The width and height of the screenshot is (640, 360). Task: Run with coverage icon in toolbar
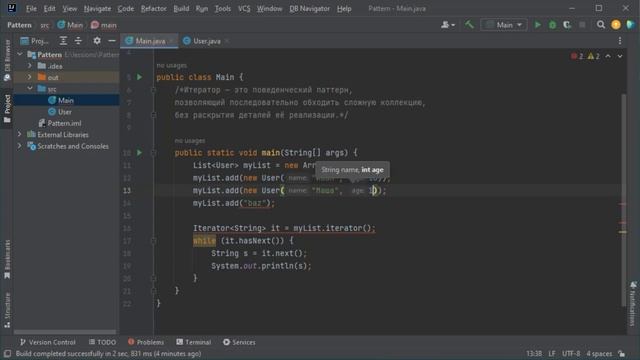(x=567, y=25)
